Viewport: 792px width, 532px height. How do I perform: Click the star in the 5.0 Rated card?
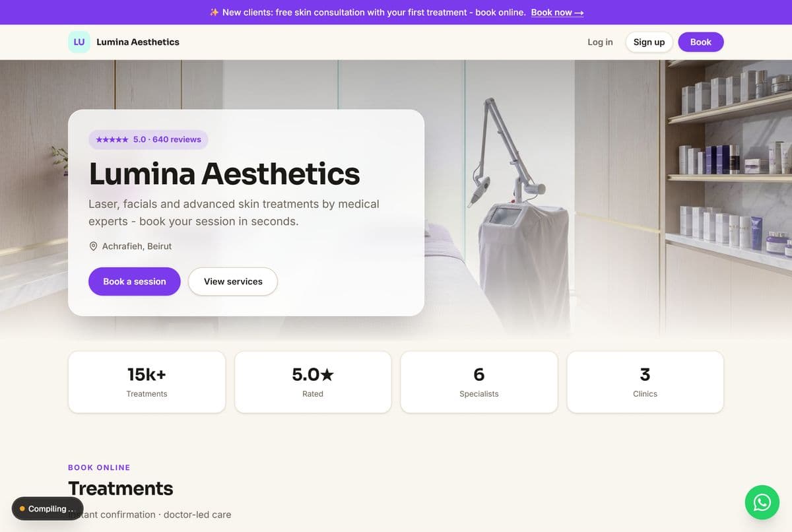click(327, 375)
